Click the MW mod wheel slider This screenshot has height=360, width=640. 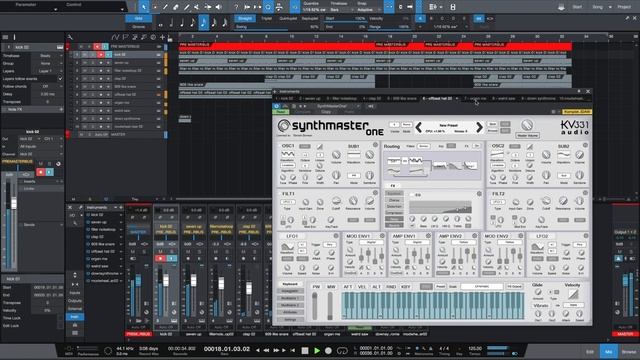point(330,306)
